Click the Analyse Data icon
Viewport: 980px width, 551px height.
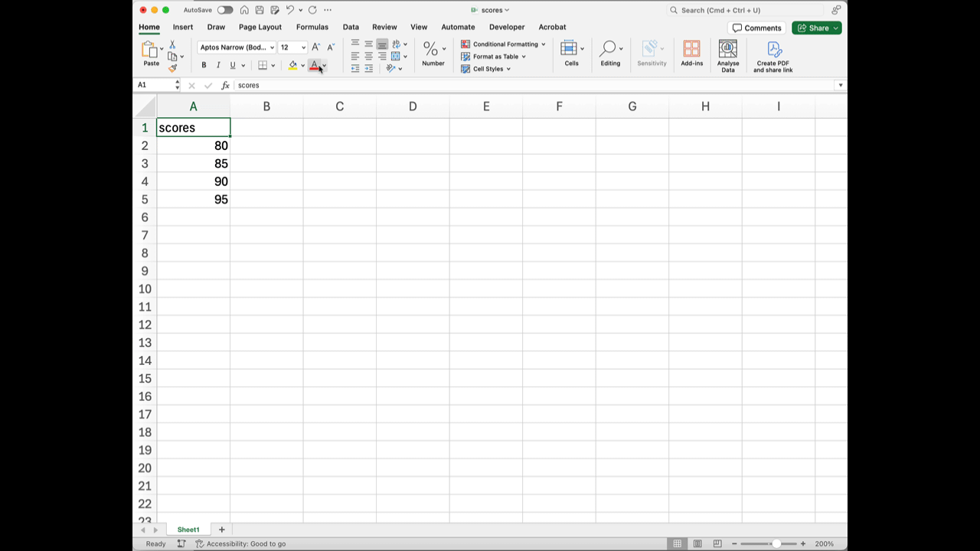pos(727,51)
